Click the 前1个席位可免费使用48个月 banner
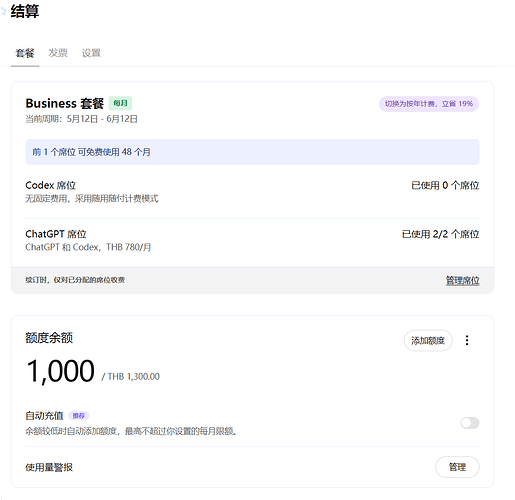Viewport: 515px width, 500px height. click(252, 152)
